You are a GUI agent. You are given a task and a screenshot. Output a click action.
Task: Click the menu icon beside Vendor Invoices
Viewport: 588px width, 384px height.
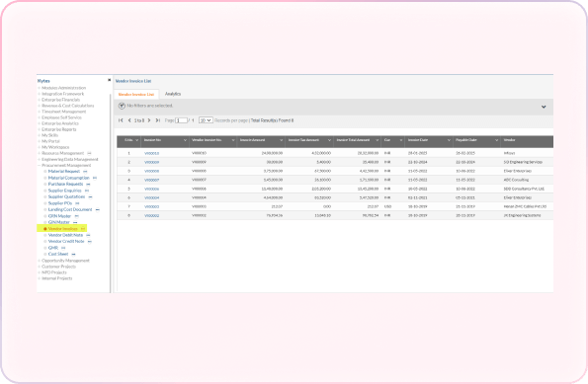point(83,229)
